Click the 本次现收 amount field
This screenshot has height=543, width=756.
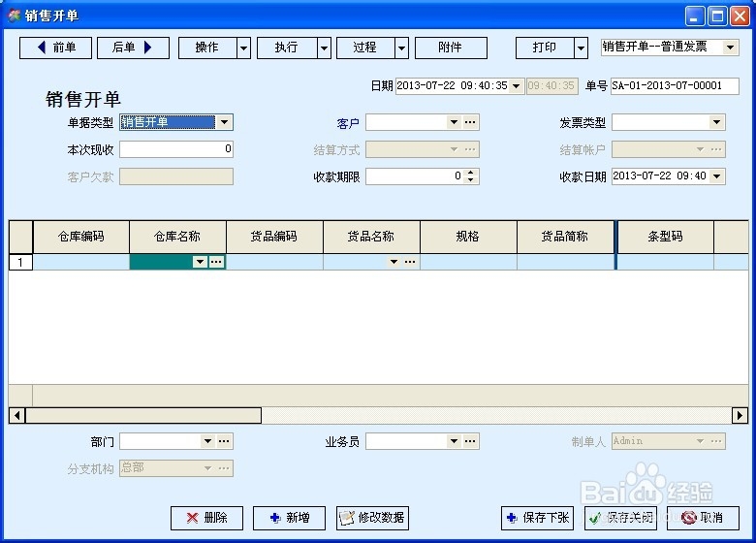pos(176,149)
